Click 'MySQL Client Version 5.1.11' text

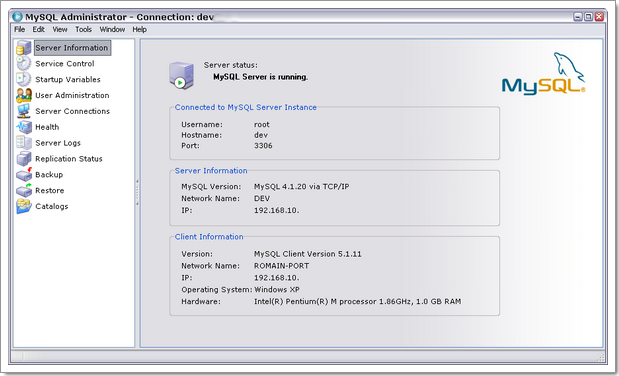pos(308,254)
